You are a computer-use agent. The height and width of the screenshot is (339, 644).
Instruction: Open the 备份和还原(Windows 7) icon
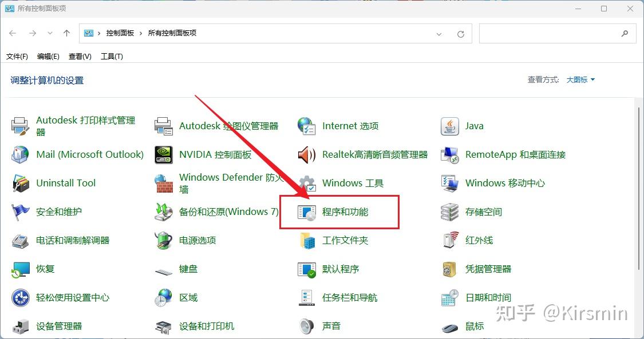(164, 212)
